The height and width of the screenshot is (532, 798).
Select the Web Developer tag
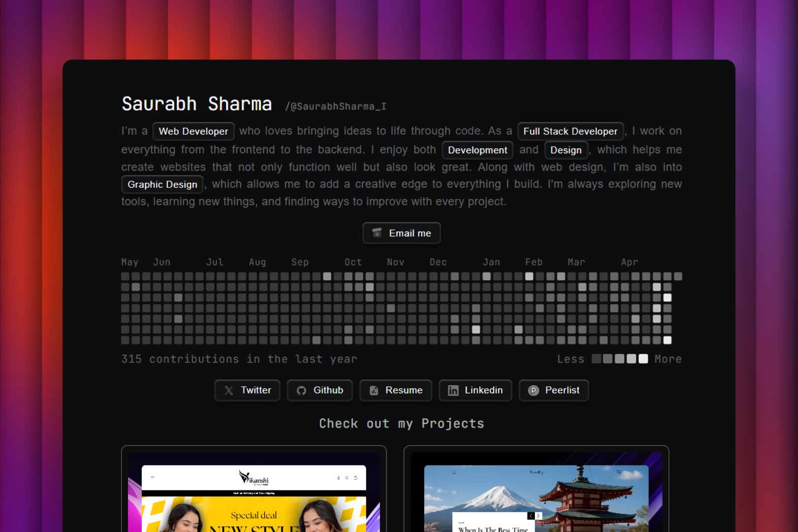pyautogui.click(x=193, y=132)
